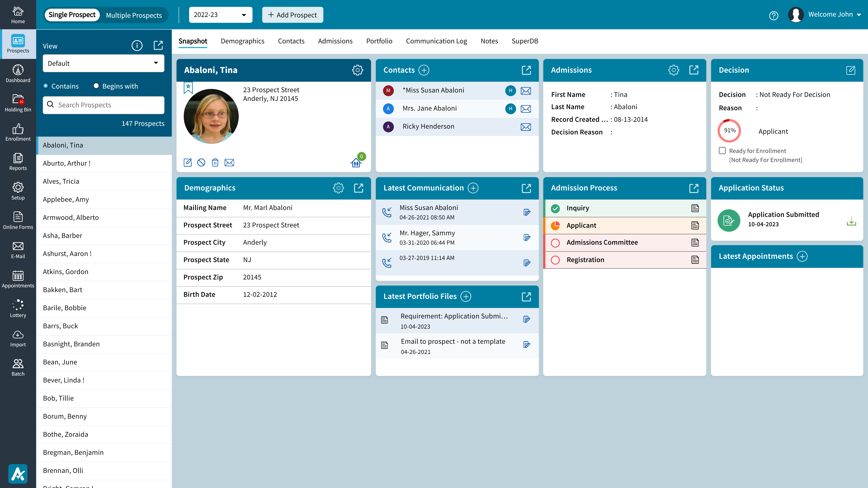The height and width of the screenshot is (488, 868).
Task: Open the Default view dropdown
Action: click(103, 63)
